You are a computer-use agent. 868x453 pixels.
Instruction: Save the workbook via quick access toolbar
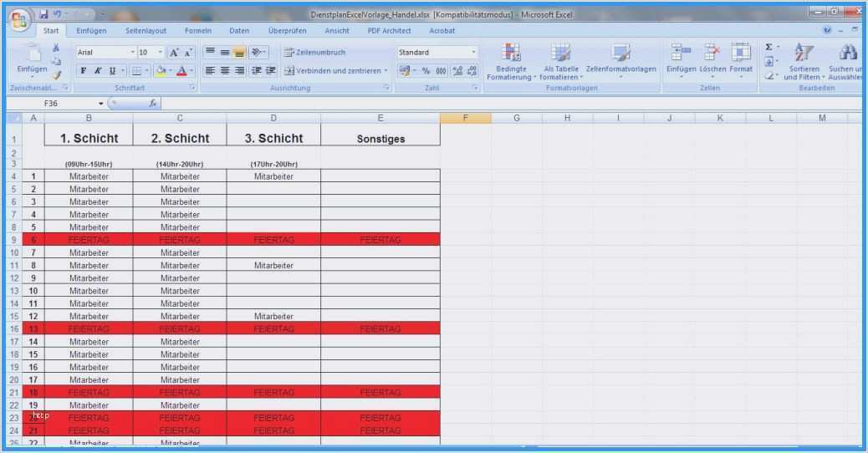tap(43, 14)
